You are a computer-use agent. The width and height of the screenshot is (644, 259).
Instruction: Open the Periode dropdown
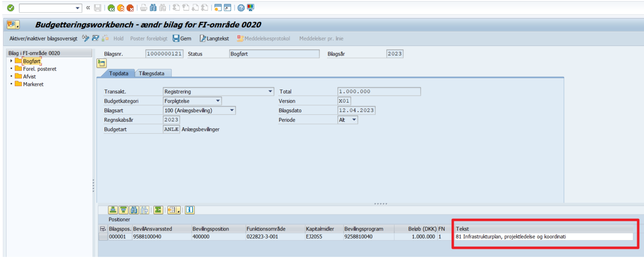(x=354, y=120)
